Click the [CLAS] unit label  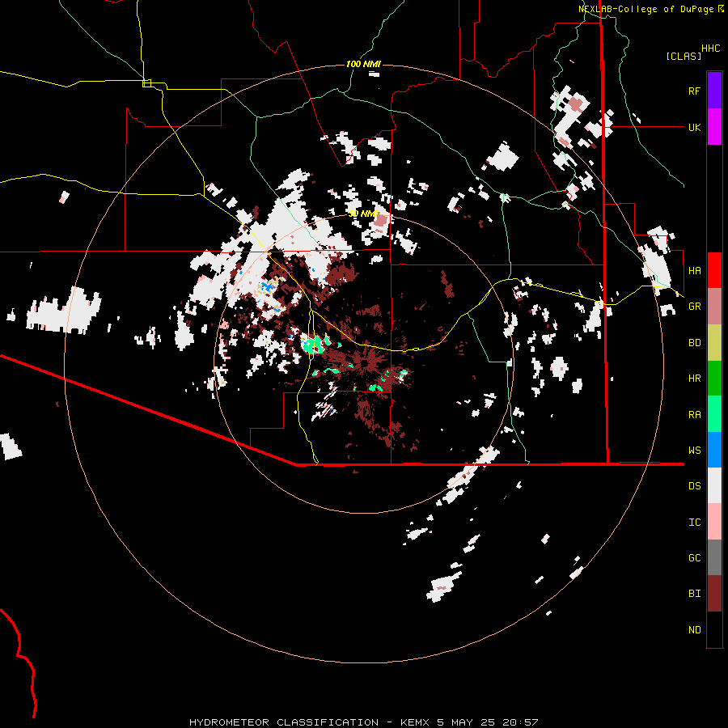tap(684, 56)
